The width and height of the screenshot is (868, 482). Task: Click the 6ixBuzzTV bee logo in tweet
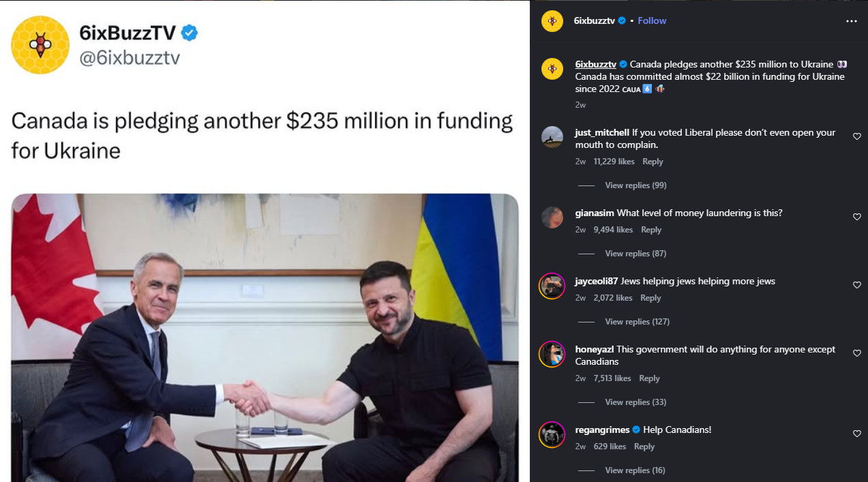click(40, 45)
